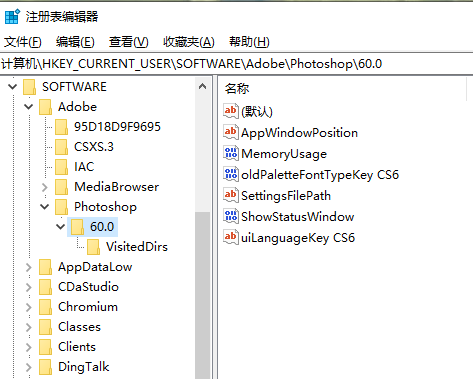473x379 pixels.
Task: Open the 编辑(E) menu
Action: coord(75,42)
